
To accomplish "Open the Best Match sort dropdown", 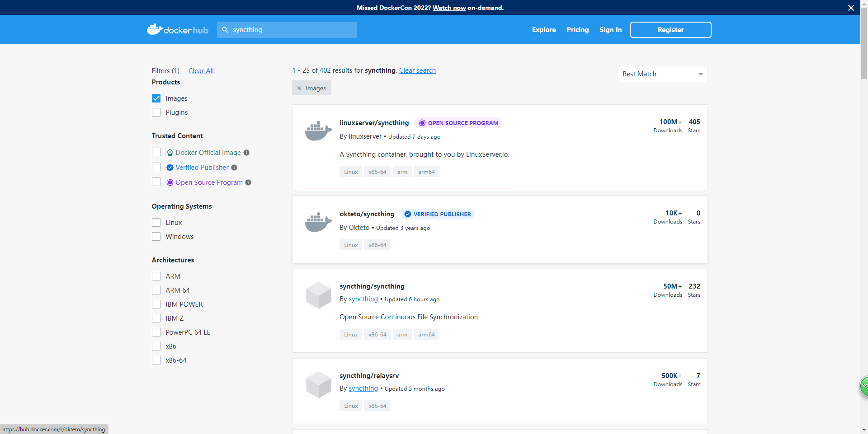I will [662, 74].
